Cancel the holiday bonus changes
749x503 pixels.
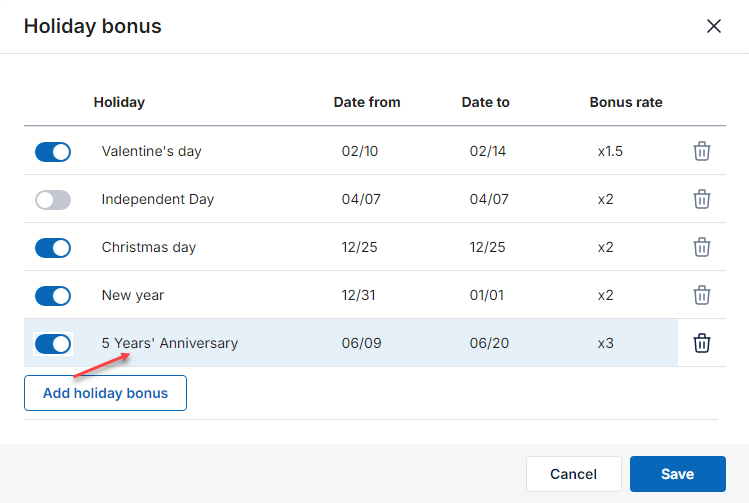click(x=573, y=474)
